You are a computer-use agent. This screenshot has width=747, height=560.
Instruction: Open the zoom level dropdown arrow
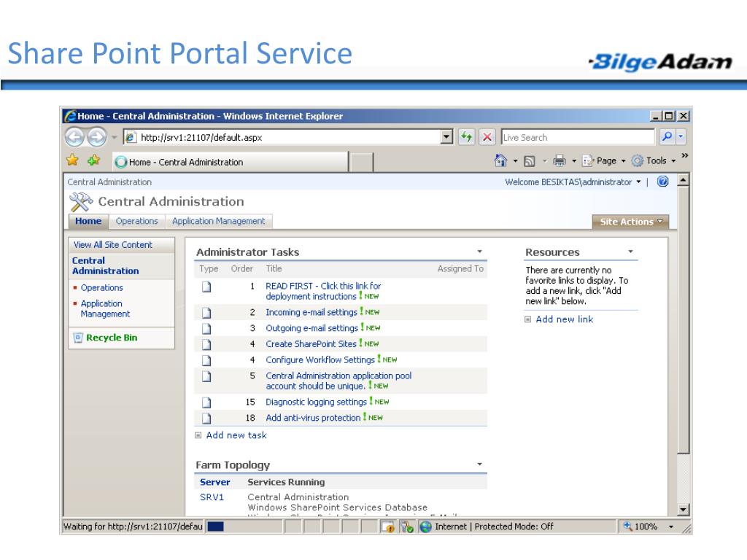tap(671, 526)
